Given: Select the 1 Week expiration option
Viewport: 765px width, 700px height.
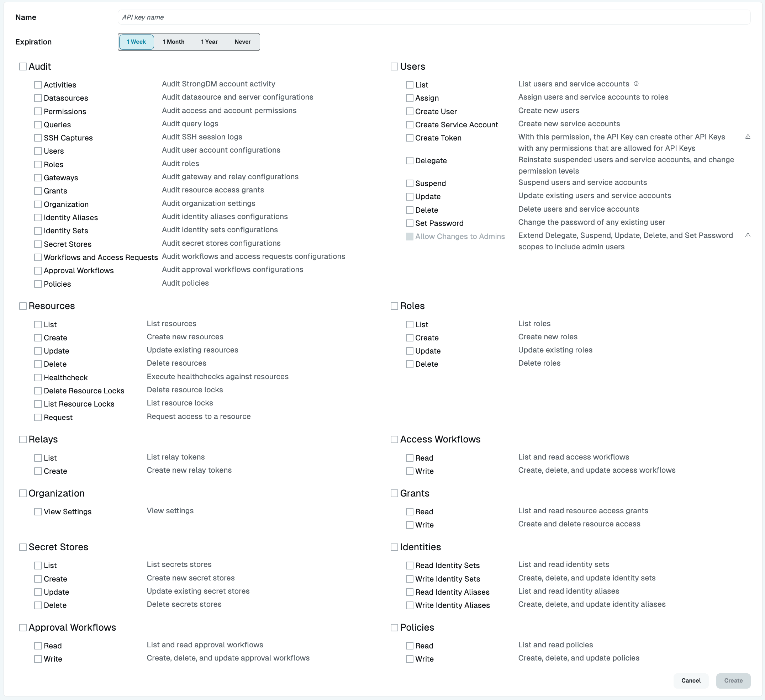Looking at the screenshot, I should 136,42.
